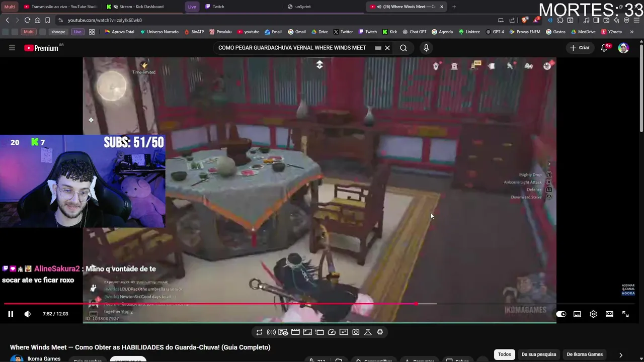Open Brave Shields icon
Screen dimensions: 644x362
(525, 20)
